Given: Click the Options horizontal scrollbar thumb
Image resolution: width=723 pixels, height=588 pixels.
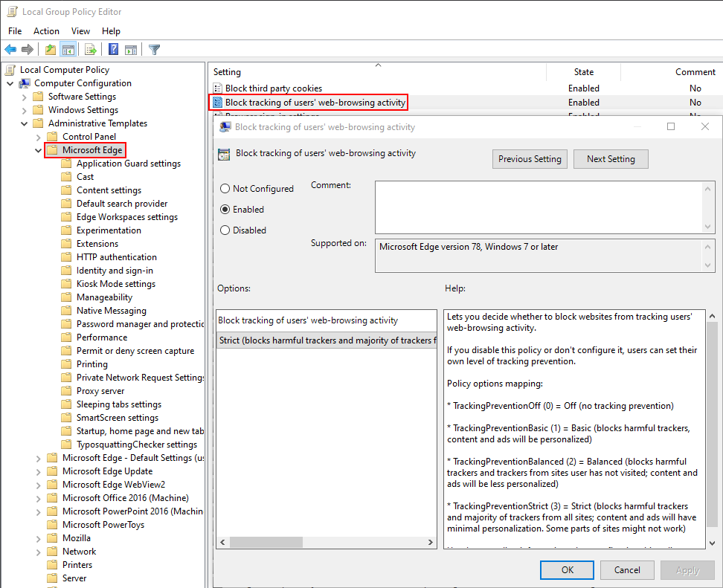Looking at the screenshot, I should [266, 542].
